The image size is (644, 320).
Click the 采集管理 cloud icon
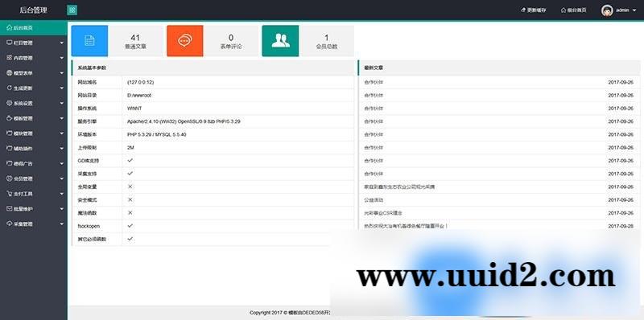(x=9, y=224)
